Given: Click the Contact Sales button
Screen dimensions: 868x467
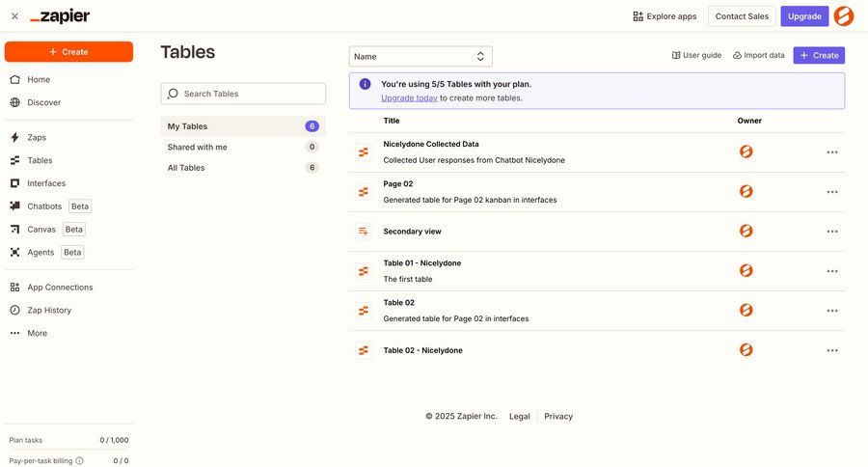Looking at the screenshot, I should pos(742,16).
